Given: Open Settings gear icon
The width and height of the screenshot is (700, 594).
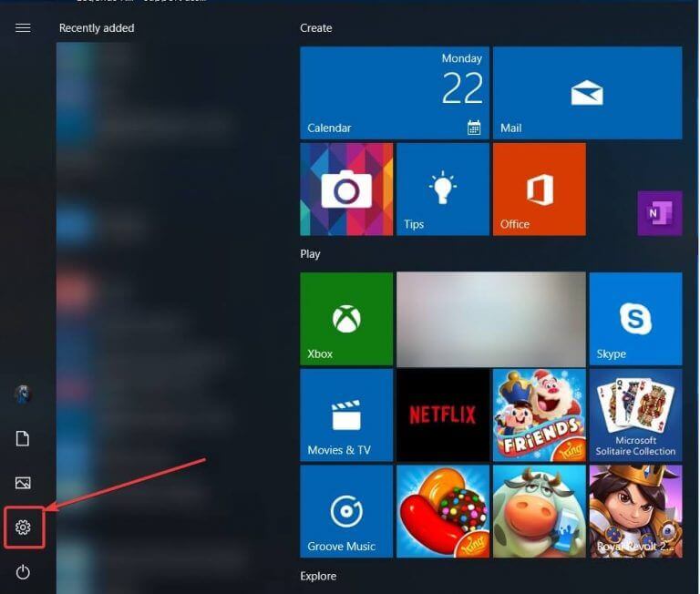Looking at the screenshot, I should pos(23,527).
